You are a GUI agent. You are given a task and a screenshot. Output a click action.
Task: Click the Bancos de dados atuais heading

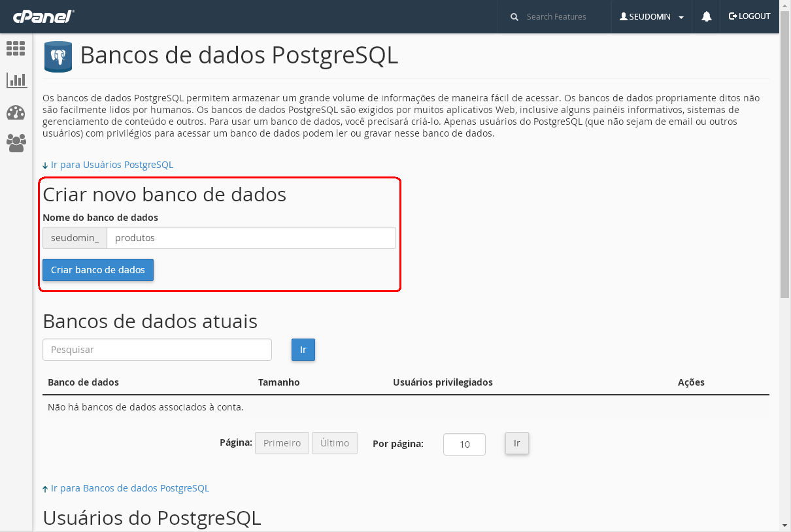[x=150, y=321]
